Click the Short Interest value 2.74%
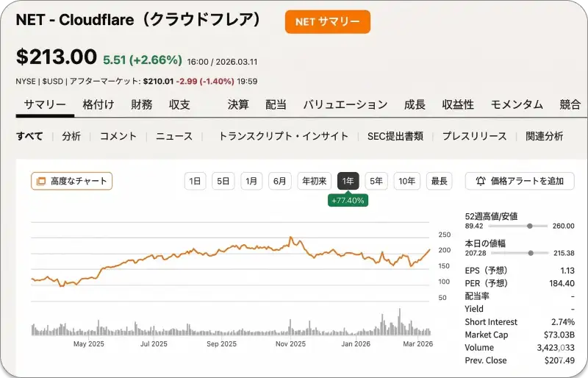588x378 pixels. tap(563, 322)
